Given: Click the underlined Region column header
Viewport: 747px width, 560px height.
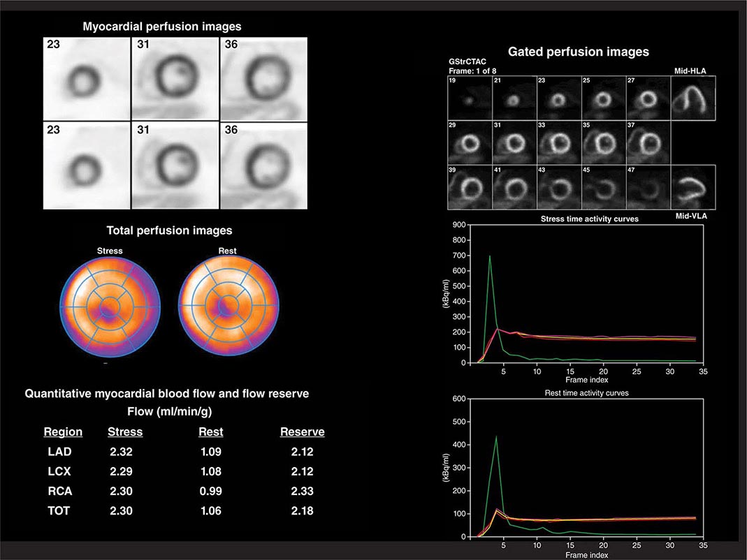Looking at the screenshot, I should coord(63,432).
